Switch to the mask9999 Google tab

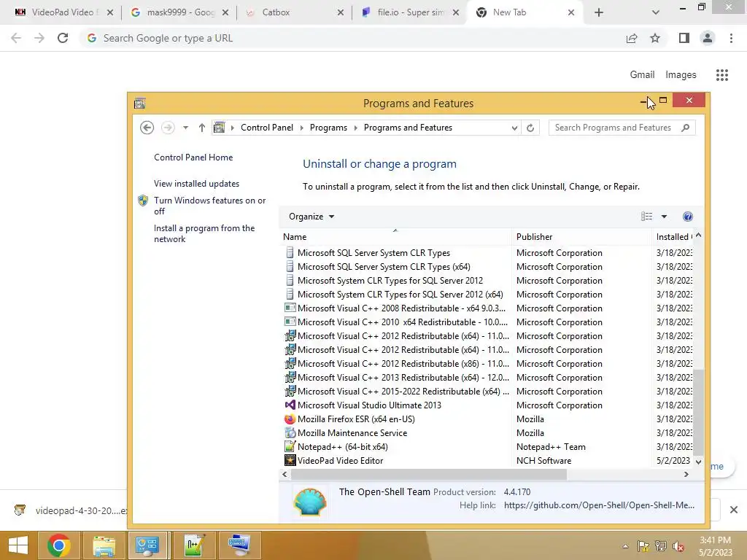pyautogui.click(x=179, y=12)
